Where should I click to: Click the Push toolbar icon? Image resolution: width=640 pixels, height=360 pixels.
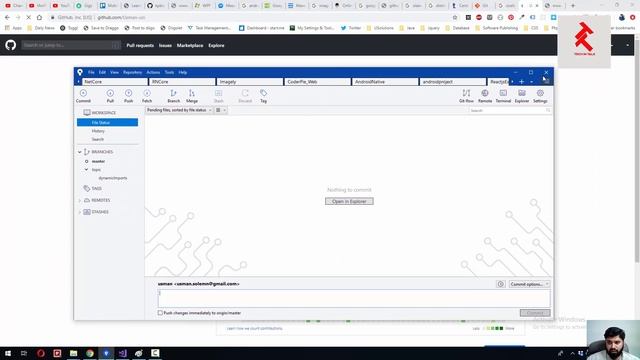pyautogui.click(x=129, y=96)
